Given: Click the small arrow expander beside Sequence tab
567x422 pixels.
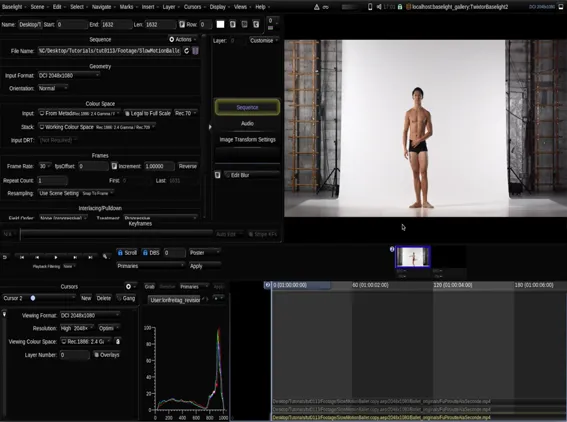Looking at the screenshot, I should click(x=210, y=127).
